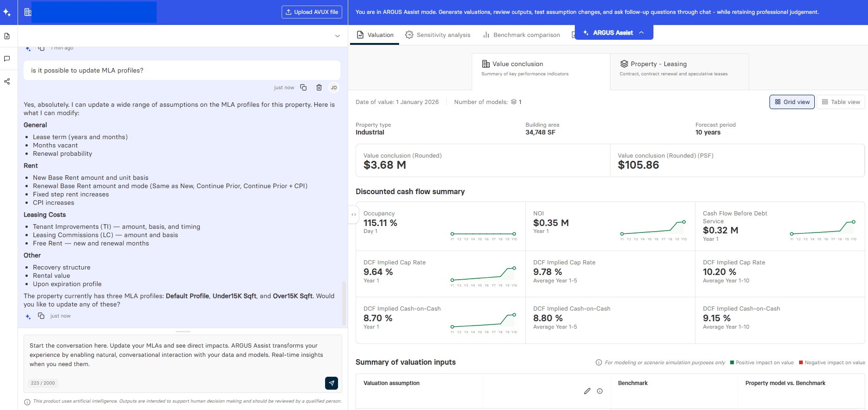Open the Valuation tab
The height and width of the screenshot is (410, 868).
pos(375,35)
